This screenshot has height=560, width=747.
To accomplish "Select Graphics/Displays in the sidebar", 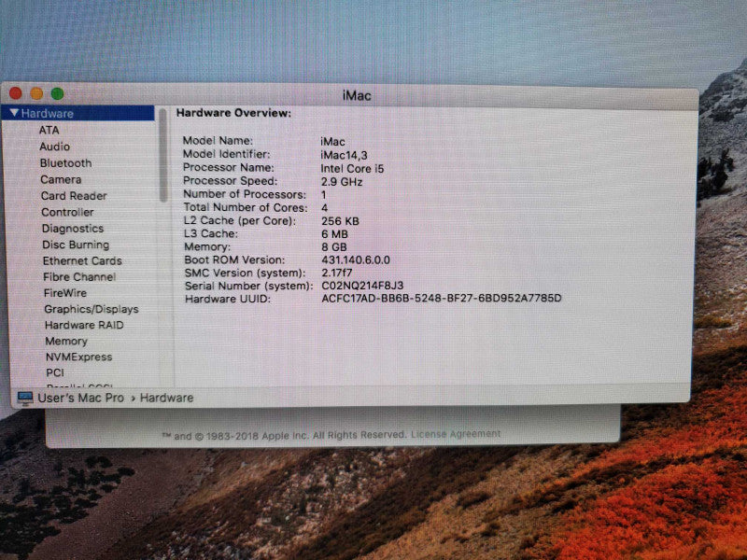I will tap(92, 309).
